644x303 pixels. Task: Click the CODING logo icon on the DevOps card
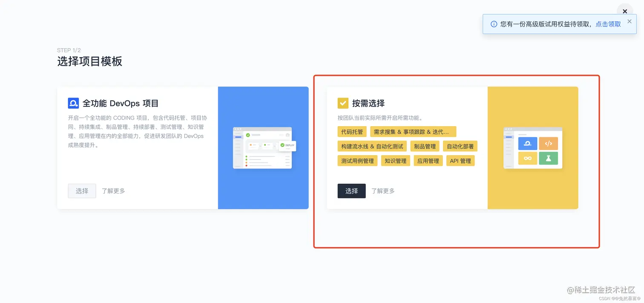point(73,103)
